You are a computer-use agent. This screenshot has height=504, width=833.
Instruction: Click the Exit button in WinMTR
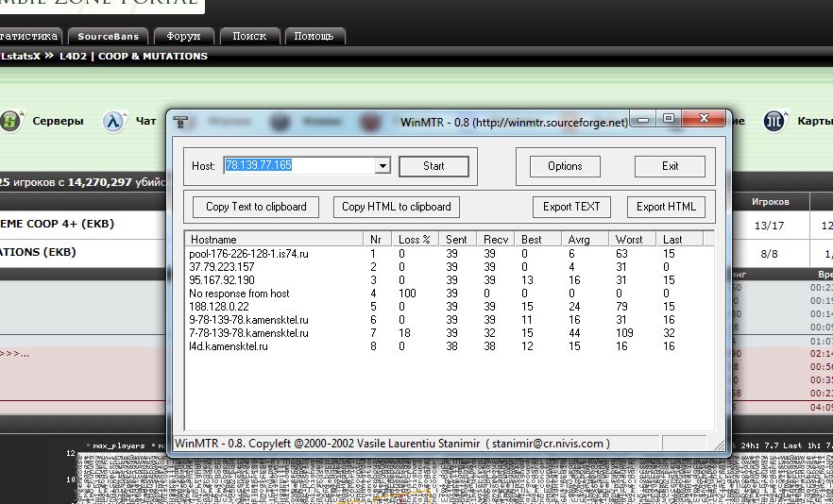pyautogui.click(x=670, y=166)
